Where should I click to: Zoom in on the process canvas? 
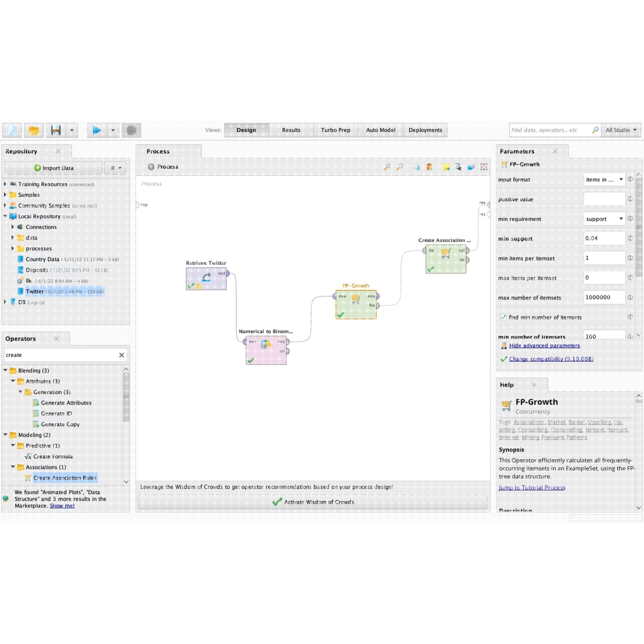(387, 167)
